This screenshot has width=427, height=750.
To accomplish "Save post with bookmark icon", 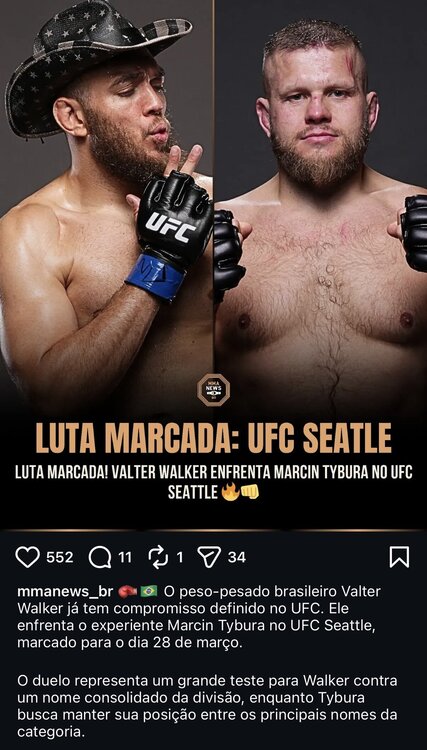I will point(399,557).
